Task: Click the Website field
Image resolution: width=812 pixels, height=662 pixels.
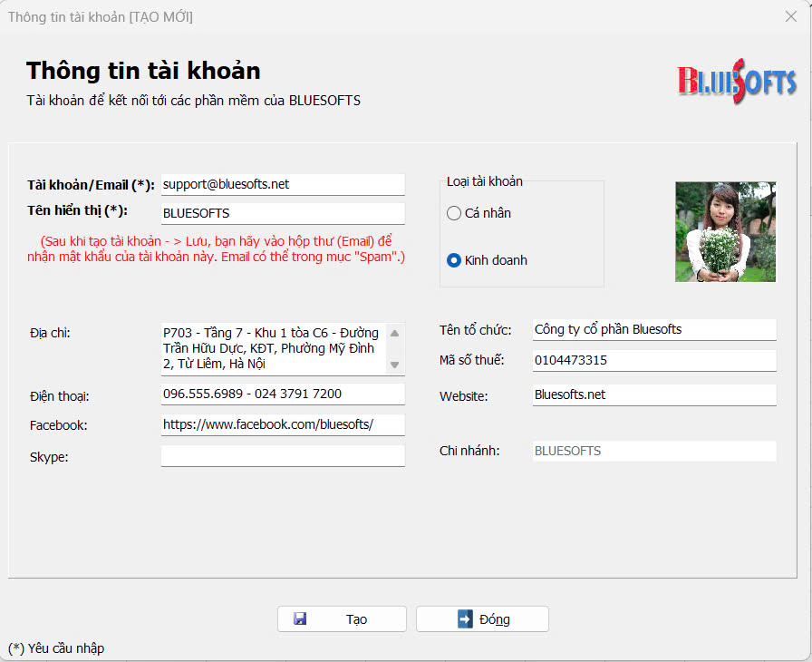Action: [654, 394]
